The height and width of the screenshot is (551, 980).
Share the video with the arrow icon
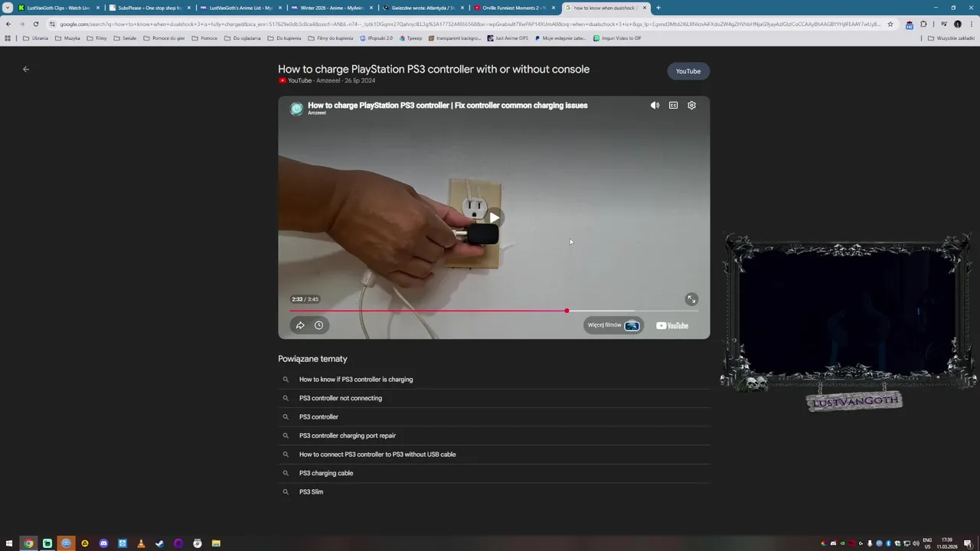[300, 325]
